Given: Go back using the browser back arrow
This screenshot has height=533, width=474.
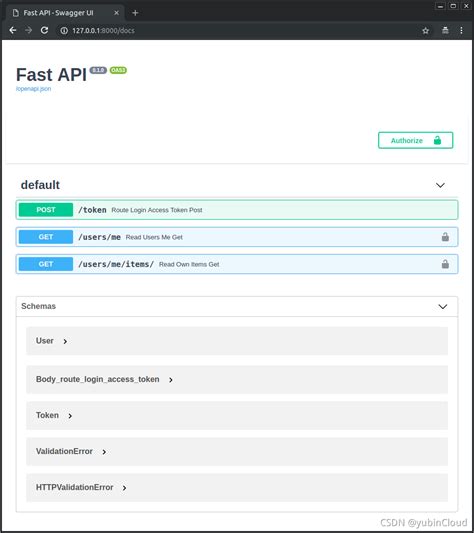Looking at the screenshot, I should 13,30.
